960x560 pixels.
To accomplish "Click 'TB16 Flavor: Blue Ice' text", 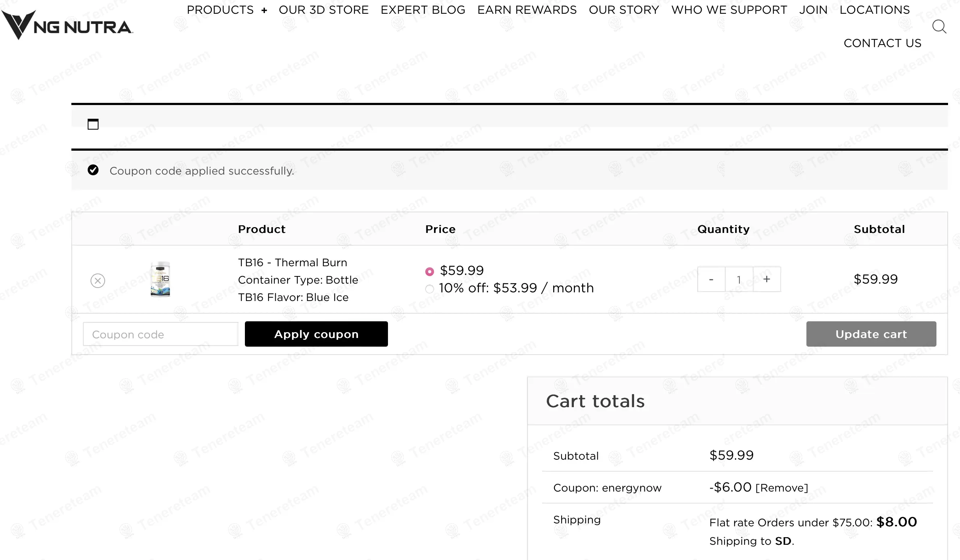I will [293, 297].
